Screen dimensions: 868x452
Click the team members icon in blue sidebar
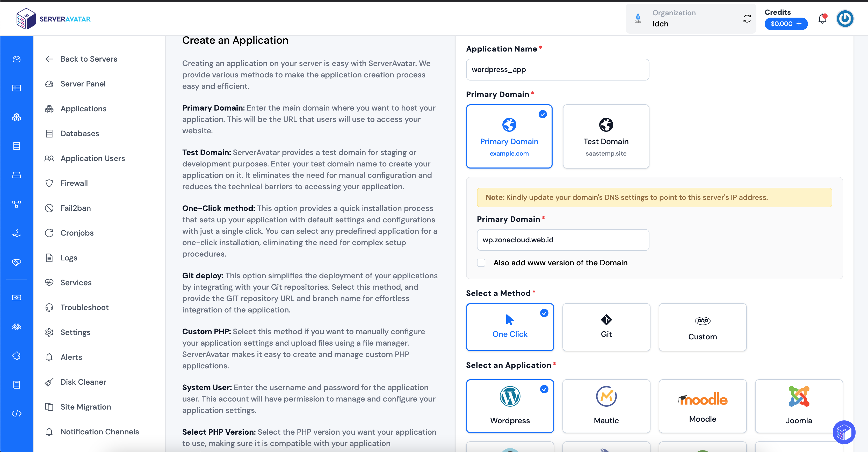17,327
